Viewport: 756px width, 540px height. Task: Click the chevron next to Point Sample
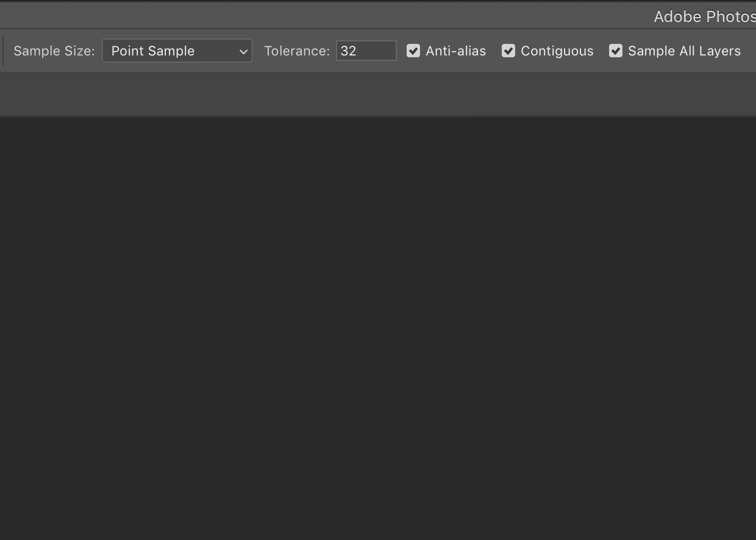point(243,51)
